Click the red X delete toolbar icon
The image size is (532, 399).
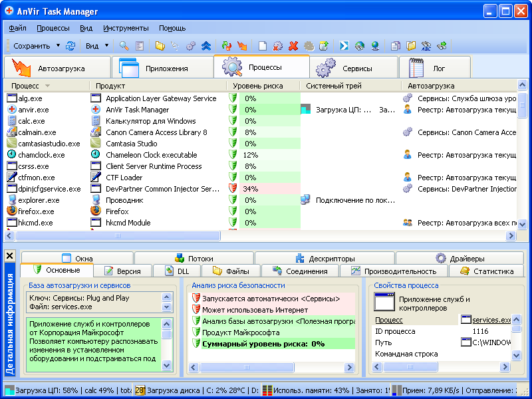pyautogui.click(x=293, y=46)
